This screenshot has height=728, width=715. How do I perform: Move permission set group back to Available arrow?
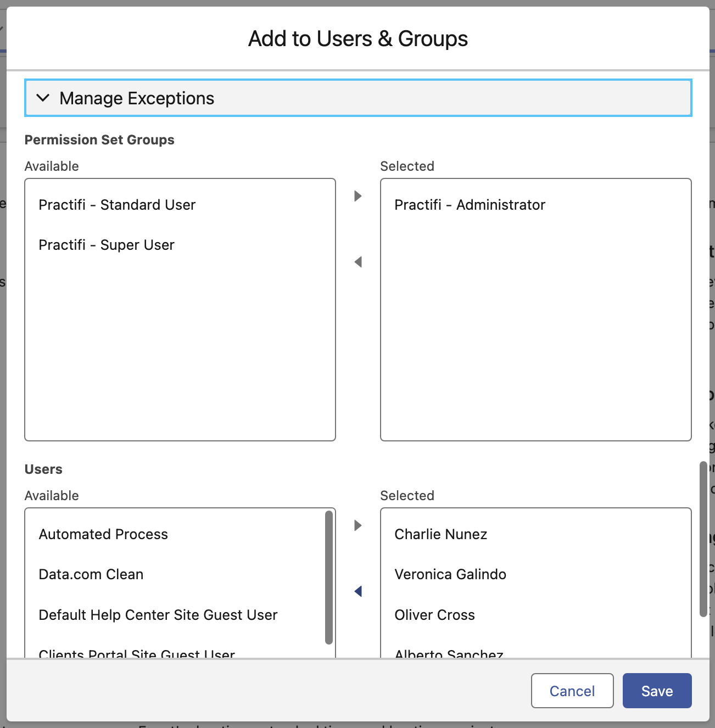tap(358, 262)
